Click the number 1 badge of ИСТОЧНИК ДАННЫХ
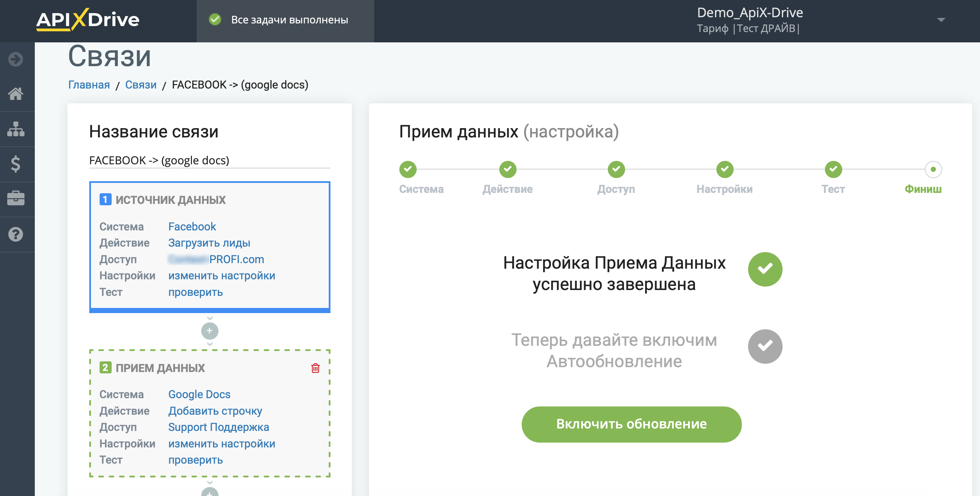 [105, 200]
